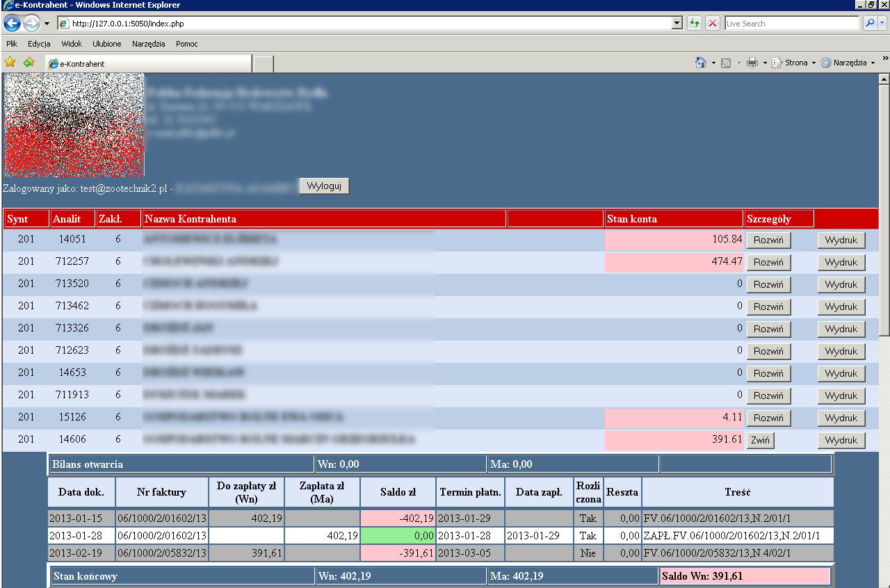Click the Refresh page icon
890x588 pixels.
coord(694,23)
